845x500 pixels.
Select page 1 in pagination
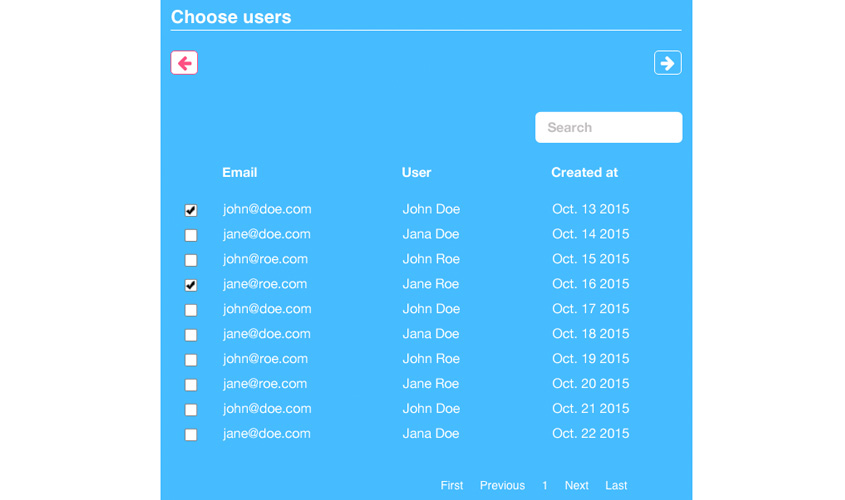[545, 485]
